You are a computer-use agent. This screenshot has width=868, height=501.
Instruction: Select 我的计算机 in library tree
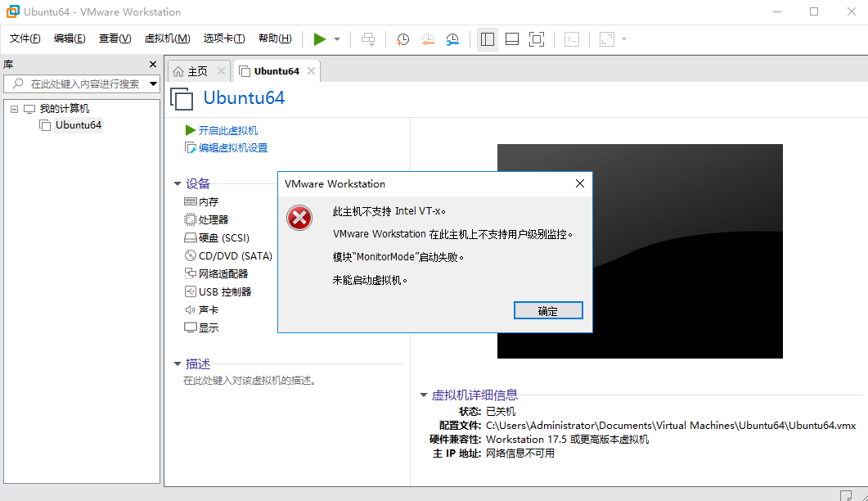tap(64, 109)
